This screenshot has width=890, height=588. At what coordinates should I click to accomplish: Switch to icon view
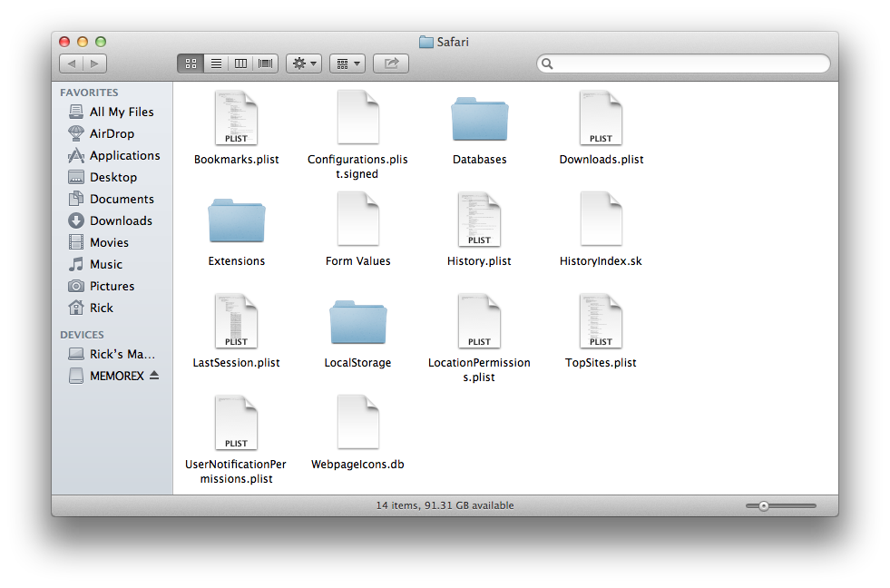pyautogui.click(x=191, y=64)
